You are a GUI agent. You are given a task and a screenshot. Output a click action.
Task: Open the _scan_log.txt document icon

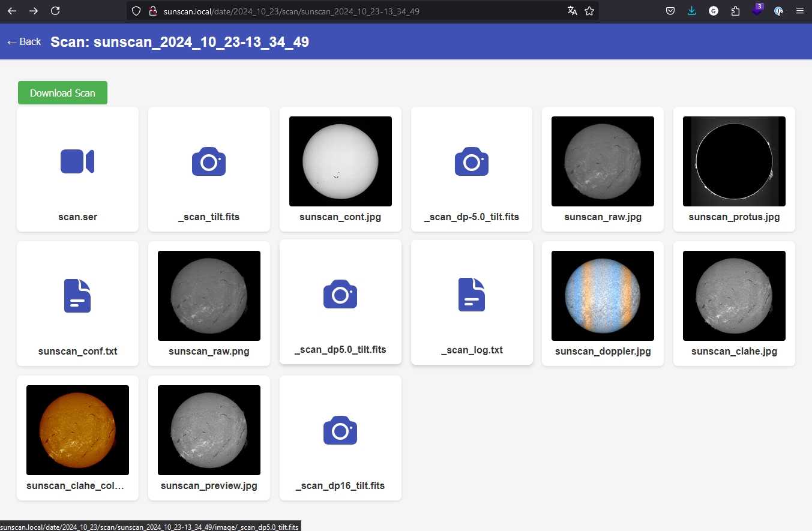tap(472, 295)
